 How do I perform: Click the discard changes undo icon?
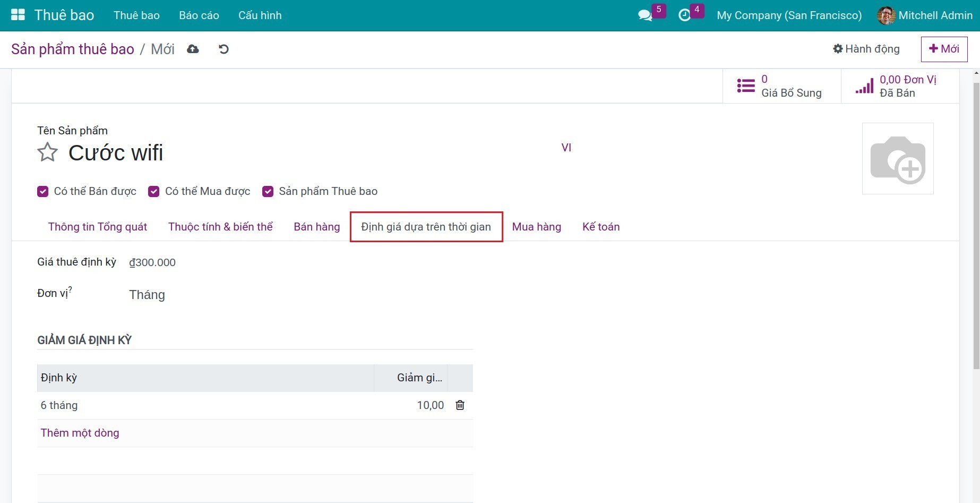click(223, 49)
